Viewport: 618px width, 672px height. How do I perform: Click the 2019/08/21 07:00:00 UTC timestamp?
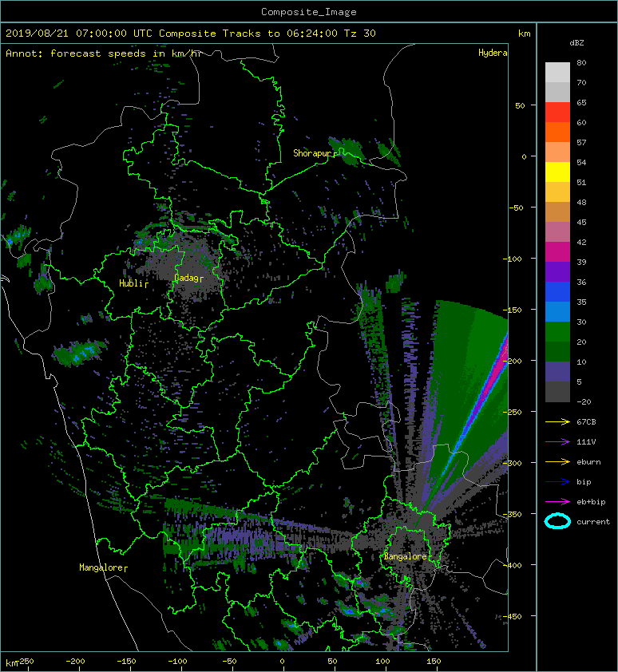[x=78, y=34]
